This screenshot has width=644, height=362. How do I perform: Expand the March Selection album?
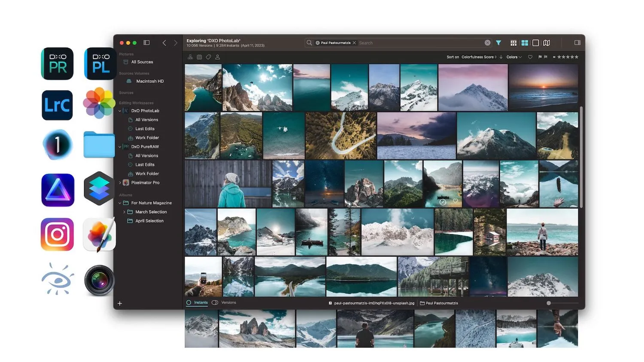point(125,212)
